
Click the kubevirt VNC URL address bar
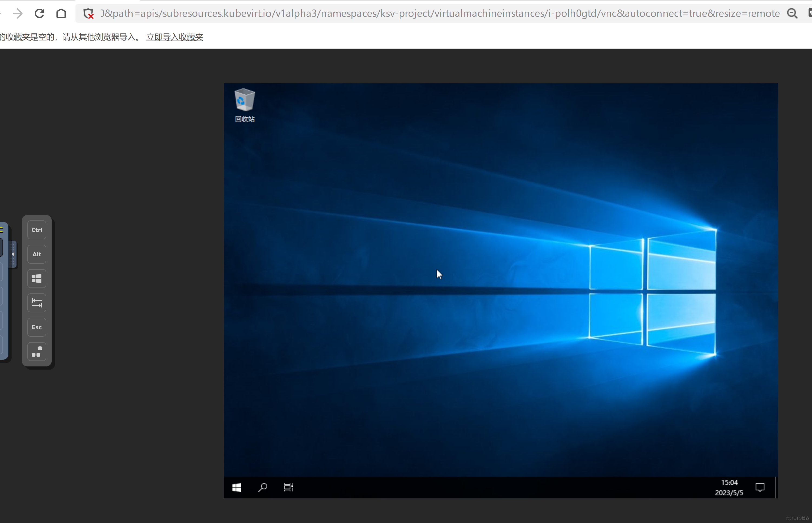(x=440, y=14)
